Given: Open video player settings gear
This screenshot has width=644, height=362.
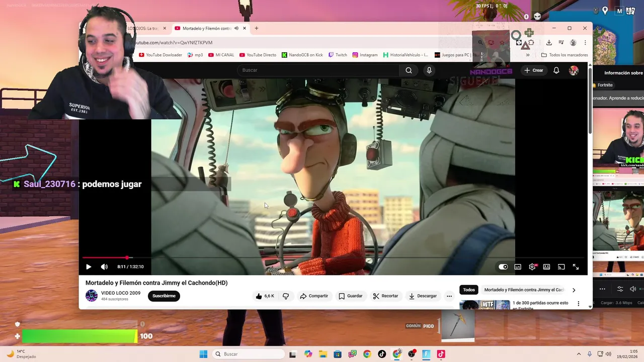Looking at the screenshot, I should (x=532, y=267).
